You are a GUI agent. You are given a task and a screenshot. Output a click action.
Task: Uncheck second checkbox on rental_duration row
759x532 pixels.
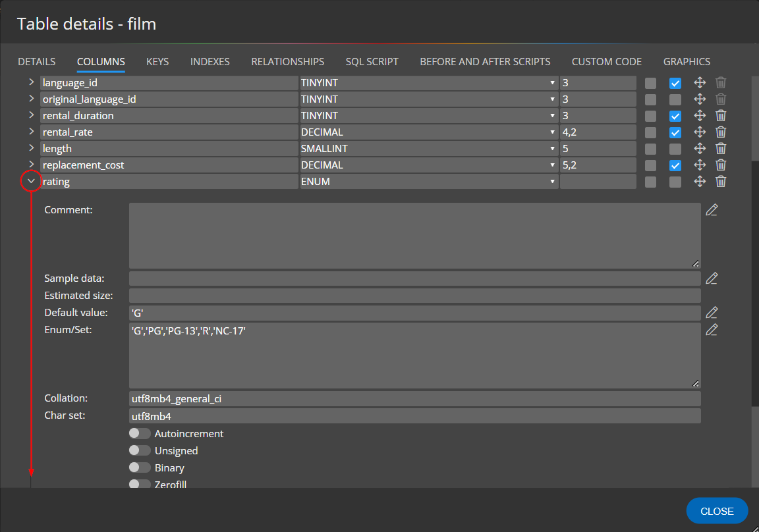point(675,116)
